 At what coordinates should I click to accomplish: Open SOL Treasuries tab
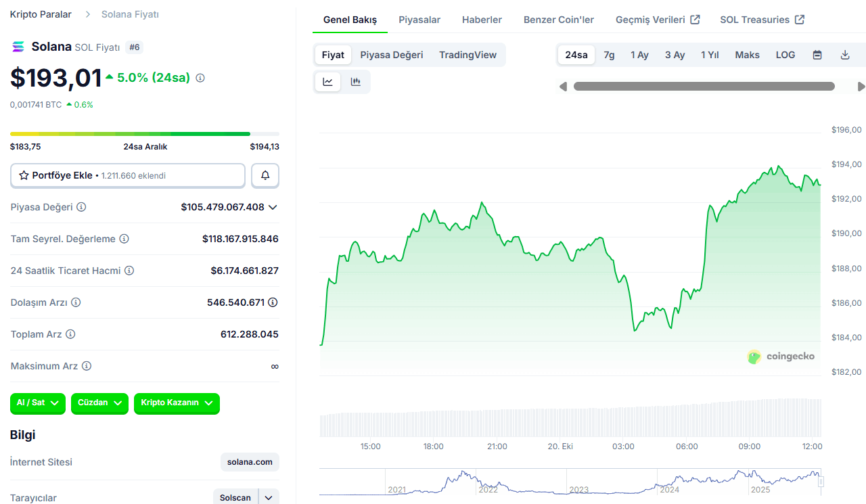(762, 20)
